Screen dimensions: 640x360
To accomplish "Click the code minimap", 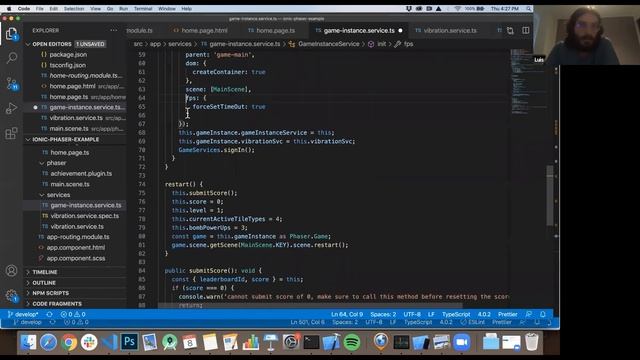I will click(x=528, y=82).
